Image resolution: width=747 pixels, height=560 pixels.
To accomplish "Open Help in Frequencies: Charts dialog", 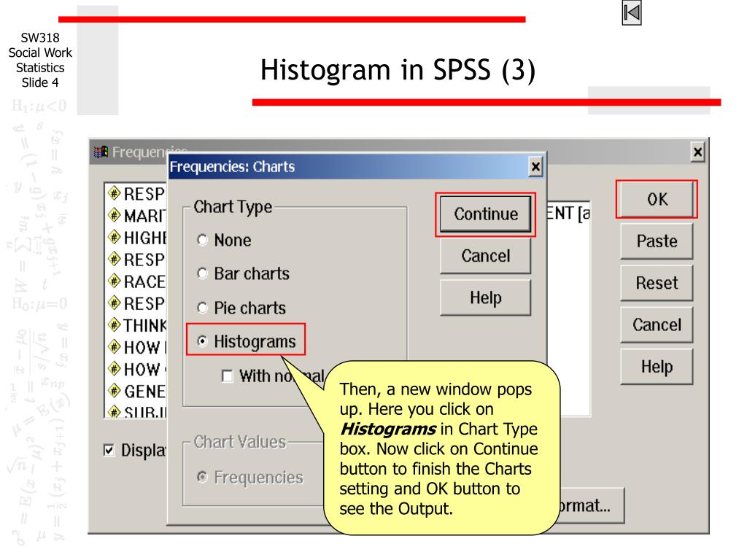I will click(485, 298).
